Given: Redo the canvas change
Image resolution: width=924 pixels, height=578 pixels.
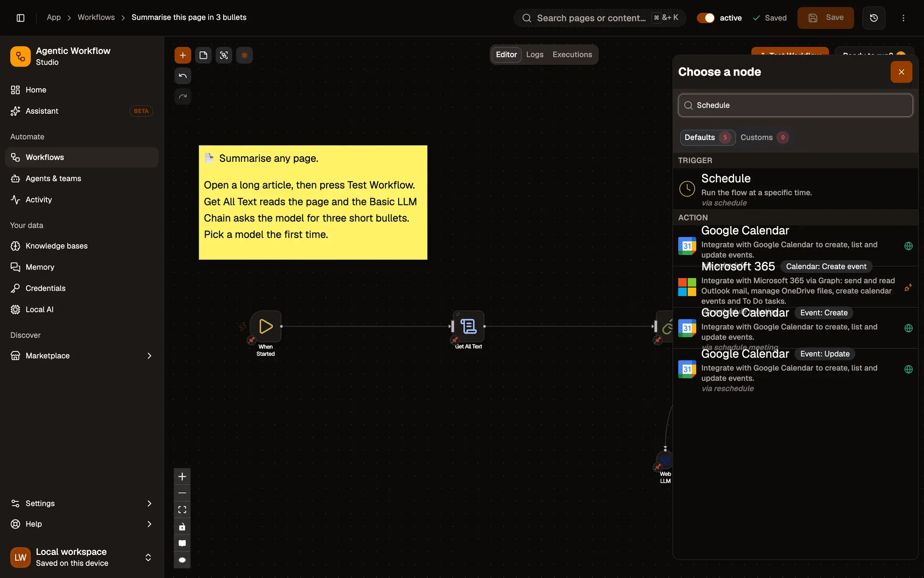Looking at the screenshot, I should [182, 96].
